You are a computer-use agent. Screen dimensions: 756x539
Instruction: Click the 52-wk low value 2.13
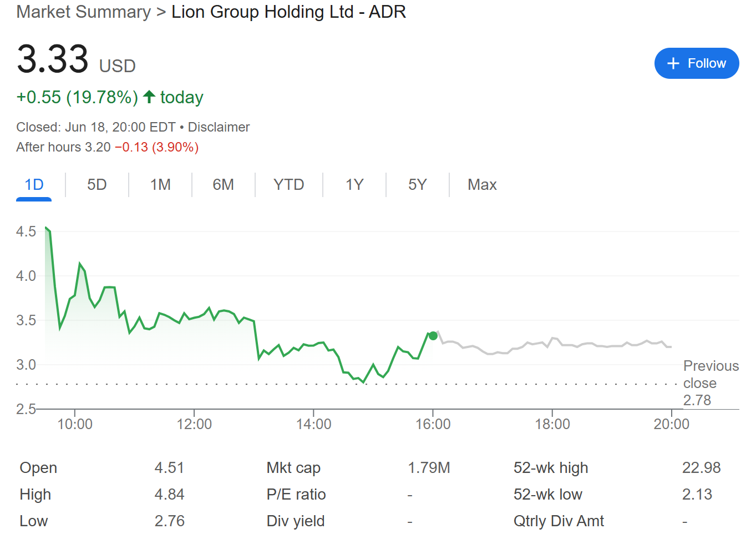coord(697,495)
